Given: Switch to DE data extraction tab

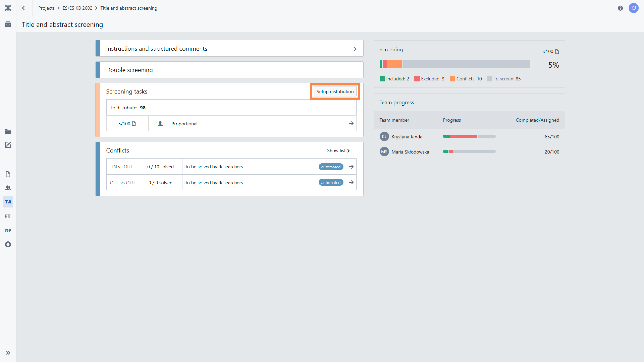Looking at the screenshot, I should pos(8,230).
